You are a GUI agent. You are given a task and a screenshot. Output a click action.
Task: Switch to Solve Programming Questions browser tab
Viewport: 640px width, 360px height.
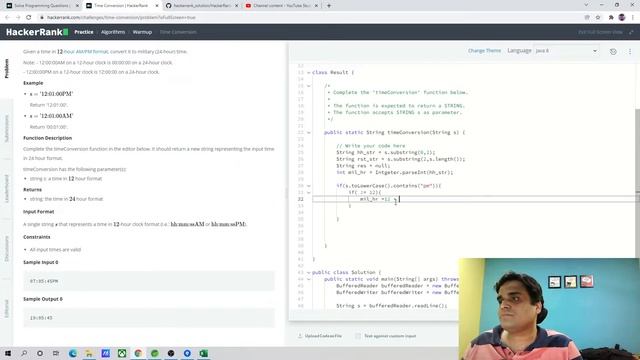click(41, 6)
